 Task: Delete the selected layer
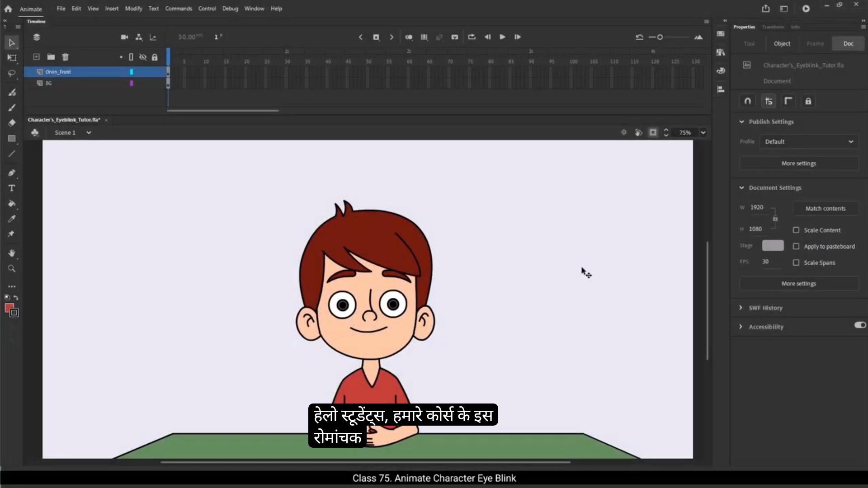click(x=65, y=57)
